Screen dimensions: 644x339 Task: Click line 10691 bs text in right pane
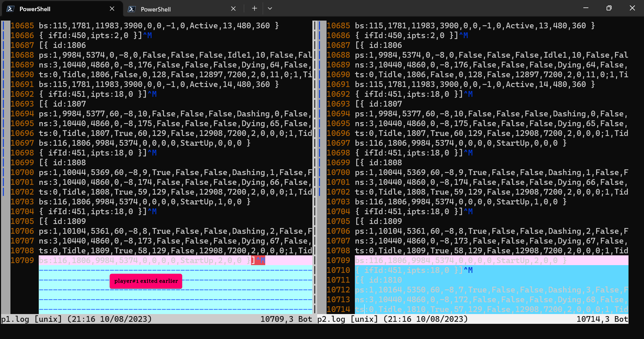[475, 84]
